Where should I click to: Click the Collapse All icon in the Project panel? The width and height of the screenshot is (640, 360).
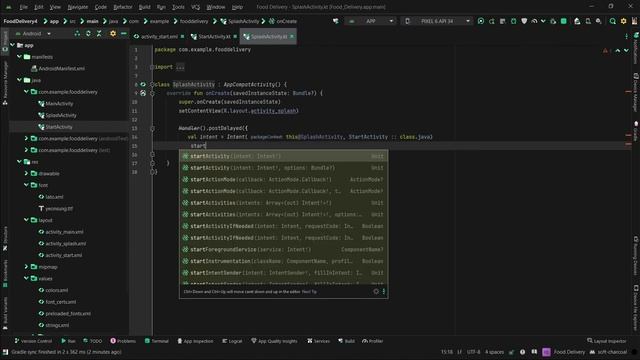point(99,33)
